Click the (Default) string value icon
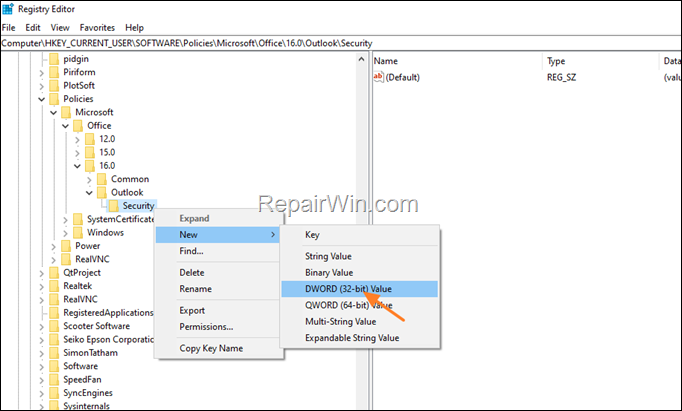Image resolution: width=682 pixels, height=411 pixels. click(378, 77)
